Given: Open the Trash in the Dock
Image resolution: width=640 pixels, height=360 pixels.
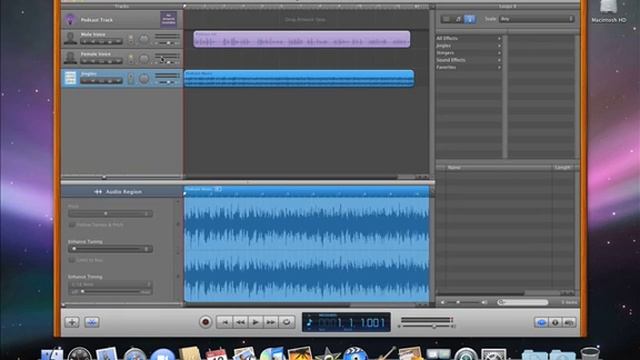Looking at the screenshot, I should [x=590, y=354].
